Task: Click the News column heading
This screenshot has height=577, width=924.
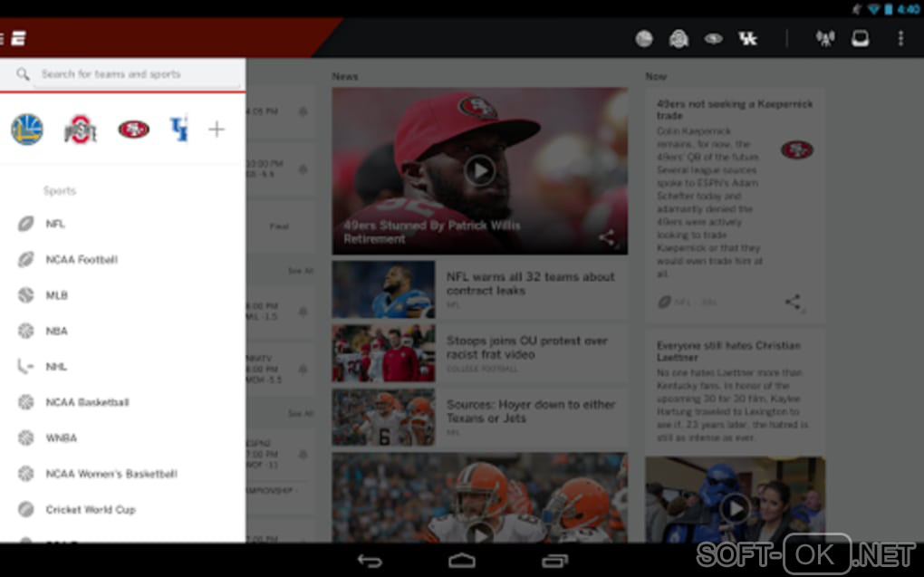Action: click(345, 77)
